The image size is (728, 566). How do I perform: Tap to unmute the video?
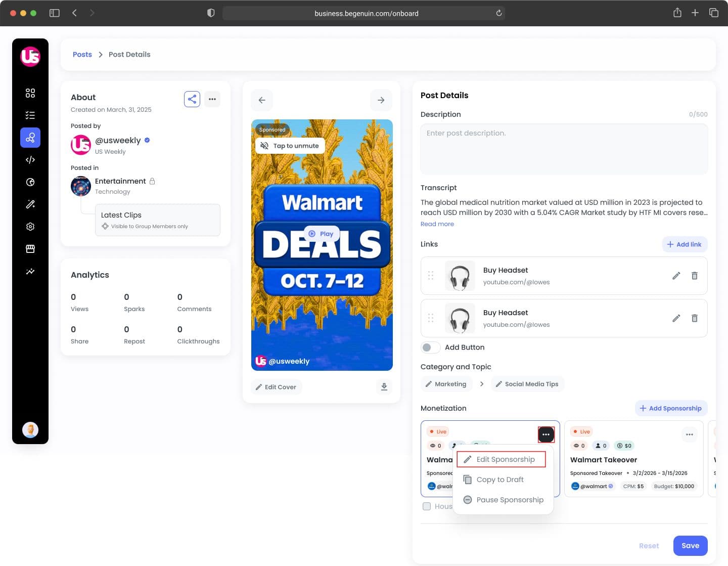click(290, 146)
